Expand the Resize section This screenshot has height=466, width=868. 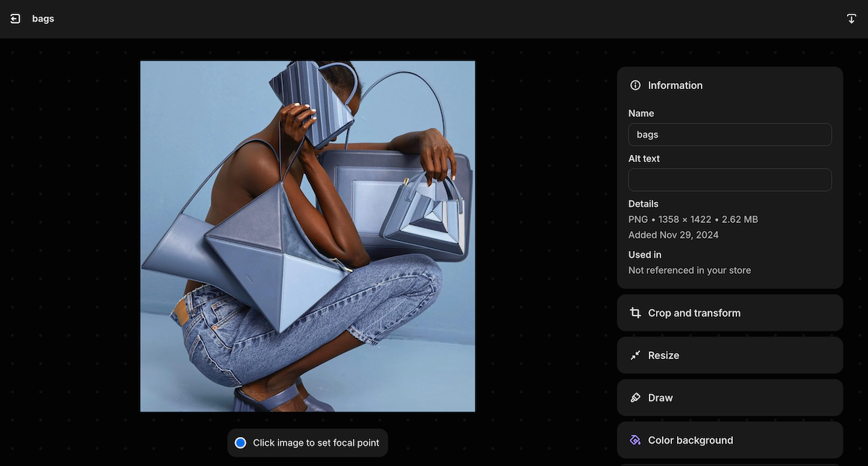coord(729,355)
